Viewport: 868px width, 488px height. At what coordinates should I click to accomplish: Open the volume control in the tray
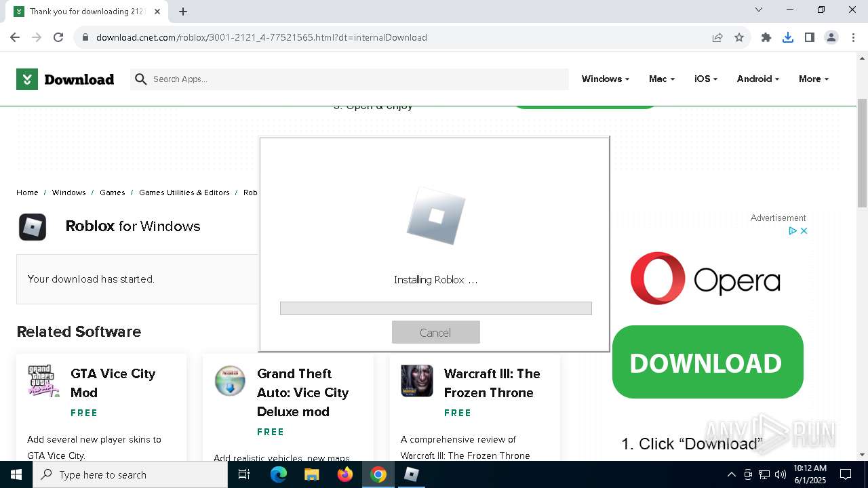(780, 474)
